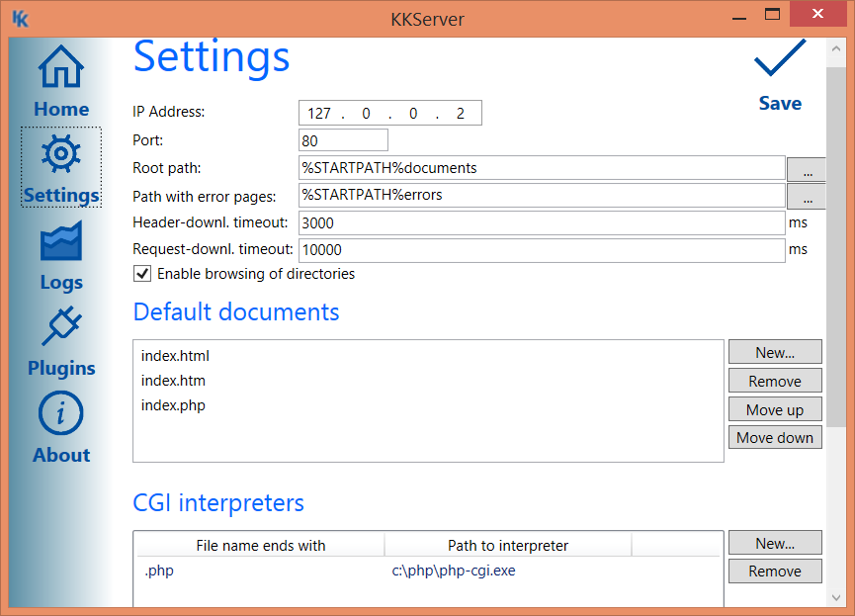855x616 pixels.
Task: Click first IP Address octet 127
Action: [x=319, y=114]
